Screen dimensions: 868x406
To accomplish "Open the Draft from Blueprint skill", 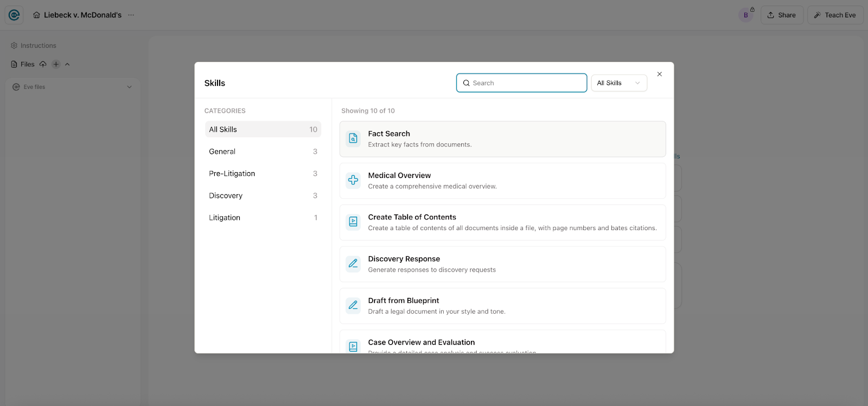I will tap(502, 306).
